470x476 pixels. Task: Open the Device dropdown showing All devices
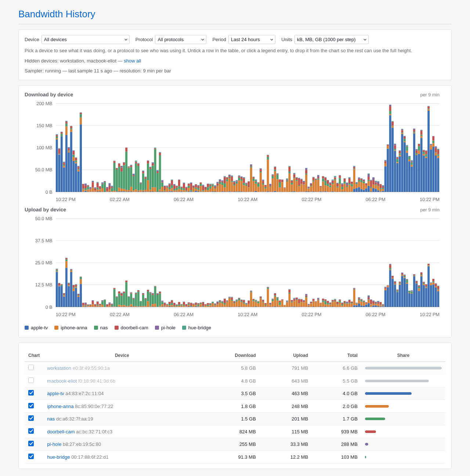click(x=86, y=40)
